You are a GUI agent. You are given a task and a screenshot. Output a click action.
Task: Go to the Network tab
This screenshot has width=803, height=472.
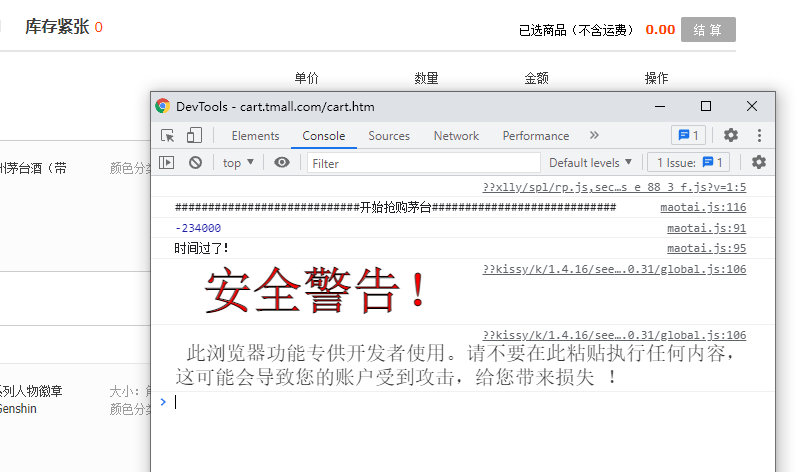point(456,136)
